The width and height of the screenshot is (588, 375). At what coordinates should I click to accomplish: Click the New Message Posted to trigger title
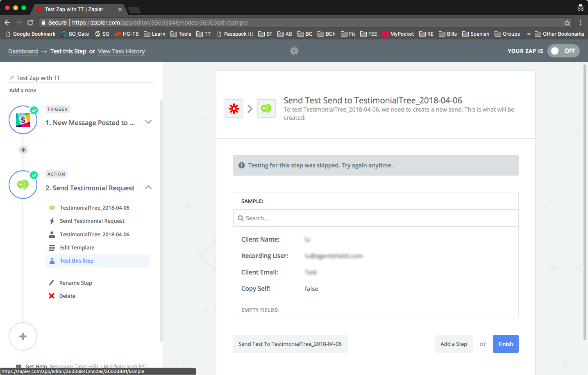[90, 123]
